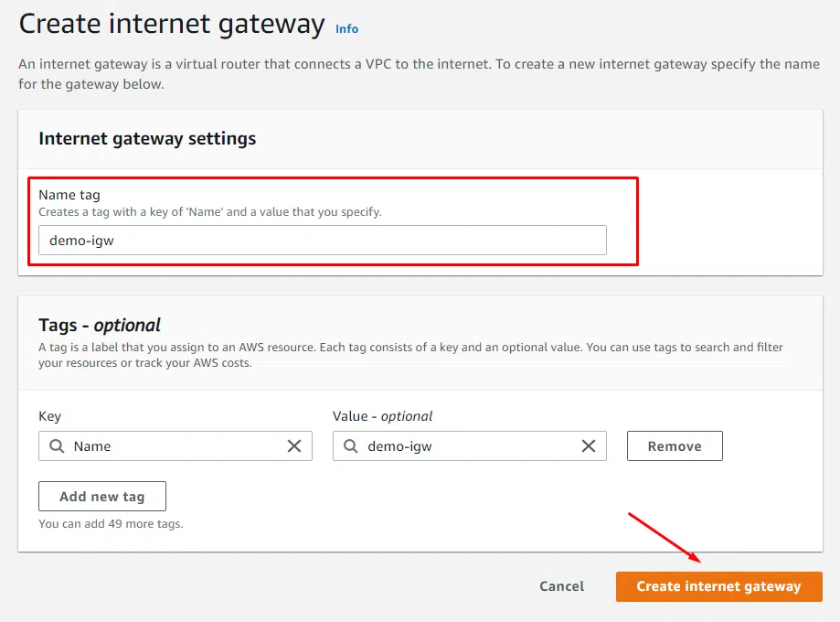Cancel the internet gateway creation
Image resolution: width=840 pixels, height=622 pixels.
pyautogui.click(x=561, y=586)
